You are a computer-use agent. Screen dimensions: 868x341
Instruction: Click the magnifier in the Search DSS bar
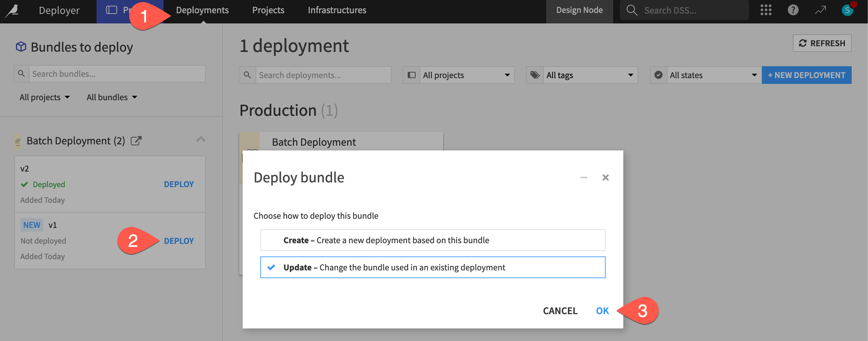(631, 10)
